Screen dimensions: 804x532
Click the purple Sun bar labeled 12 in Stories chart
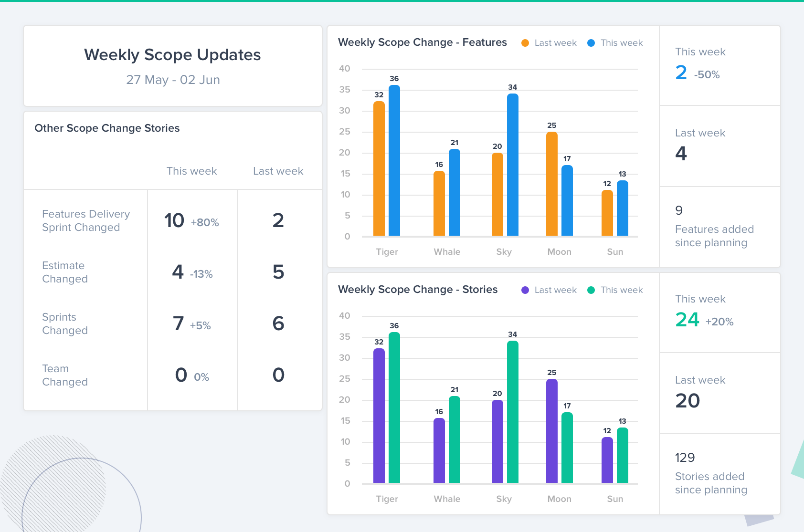607,460
